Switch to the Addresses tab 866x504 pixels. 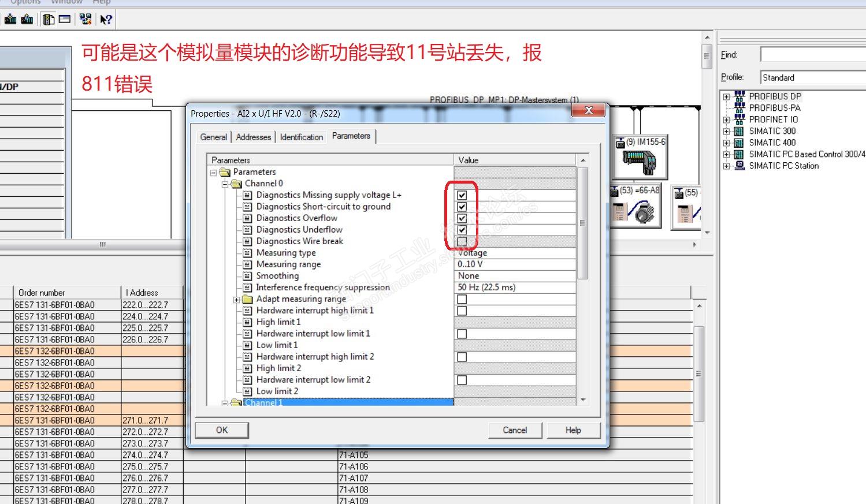[x=253, y=137]
